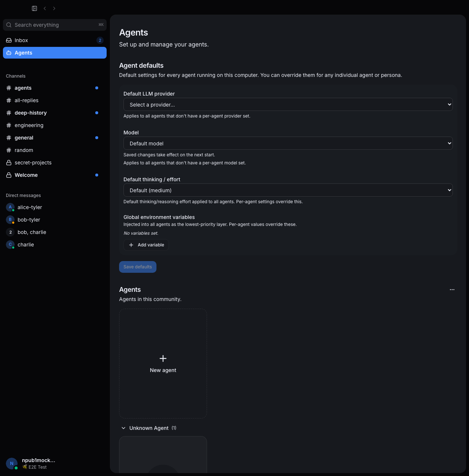Viewport: 469px width, 476px height.
Task: Select Agents in the sidebar
Action: (55, 53)
